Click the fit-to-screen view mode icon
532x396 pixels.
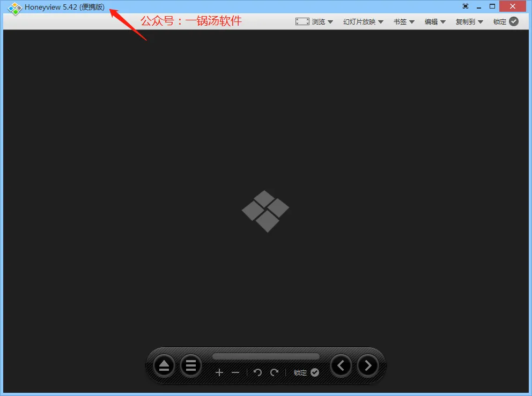(x=302, y=21)
